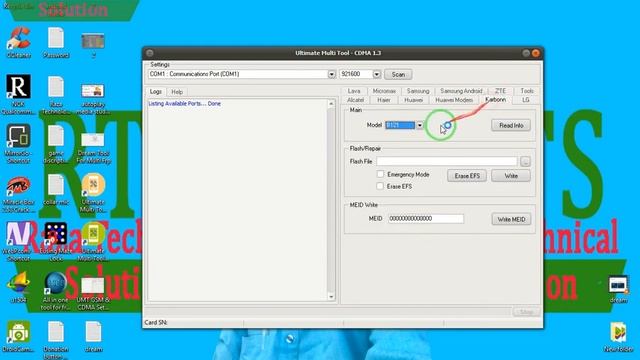Open the UMT GSM & CDMA Setup icon
640x360 pixels.
(93, 294)
